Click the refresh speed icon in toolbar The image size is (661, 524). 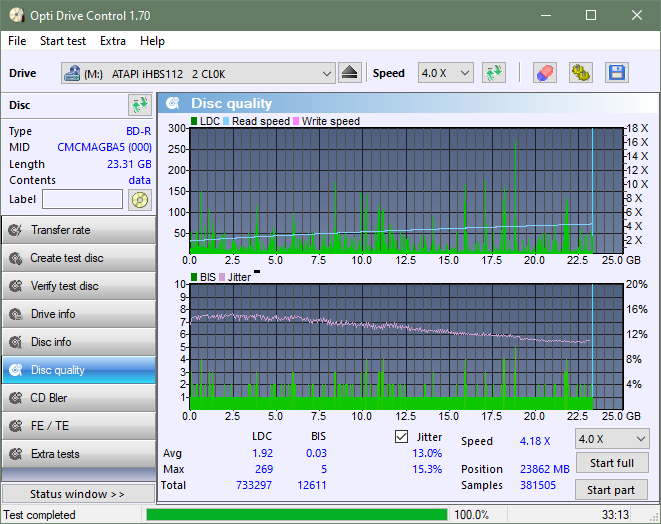(493, 73)
